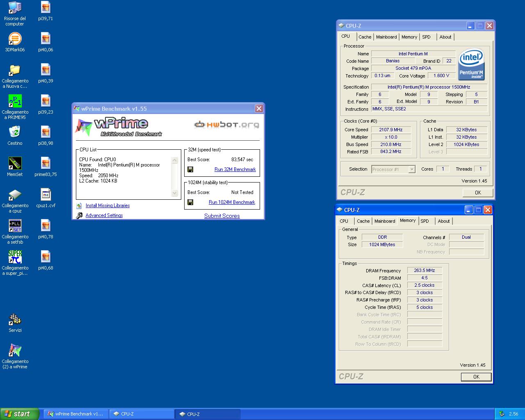Select the pi38,98 file icon
Image resolution: width=525 pixels, height=420 pixels.
[46, 132]
